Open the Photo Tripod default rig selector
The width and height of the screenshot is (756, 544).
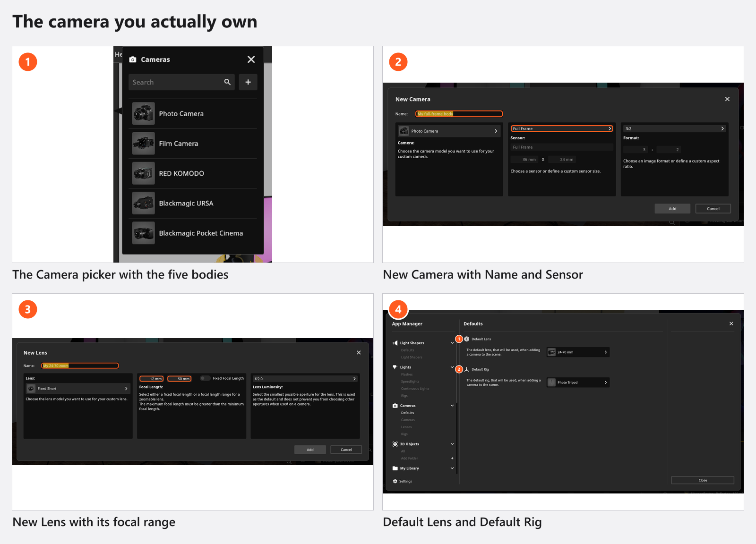(578, 382)
